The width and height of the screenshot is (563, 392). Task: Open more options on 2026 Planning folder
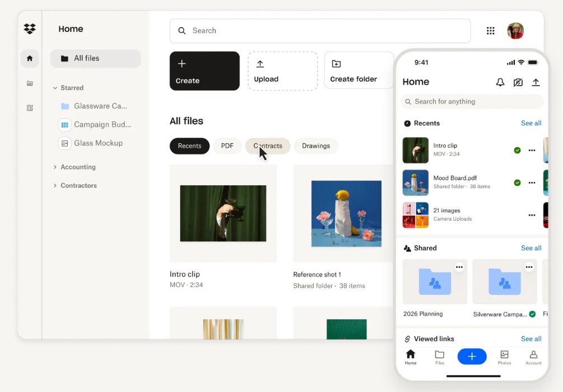pyautogui.click(x=459, y=267)
